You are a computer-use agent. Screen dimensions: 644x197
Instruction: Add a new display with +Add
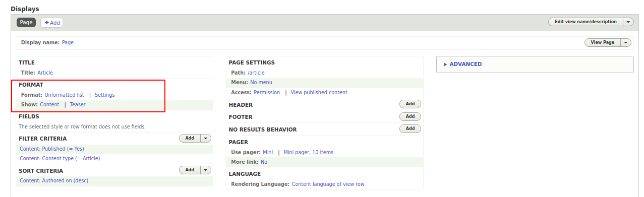pos(51,23)
